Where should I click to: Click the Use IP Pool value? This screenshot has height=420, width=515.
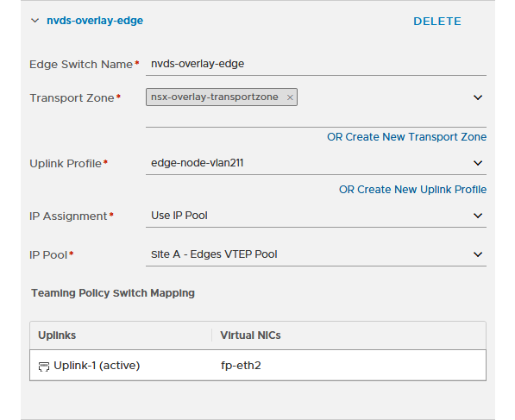click(179, 216)
